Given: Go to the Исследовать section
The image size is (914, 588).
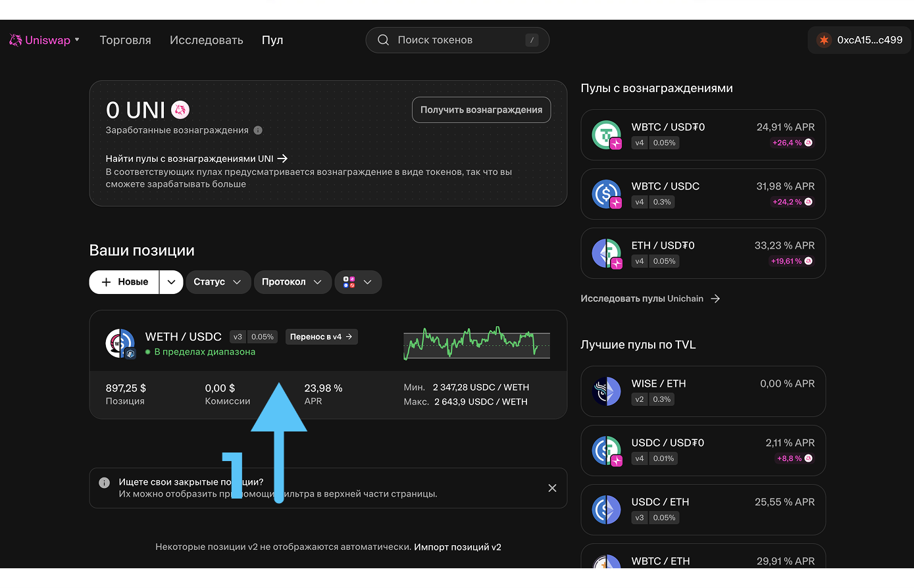Looking at the screenshot, I should pos(206,40).
